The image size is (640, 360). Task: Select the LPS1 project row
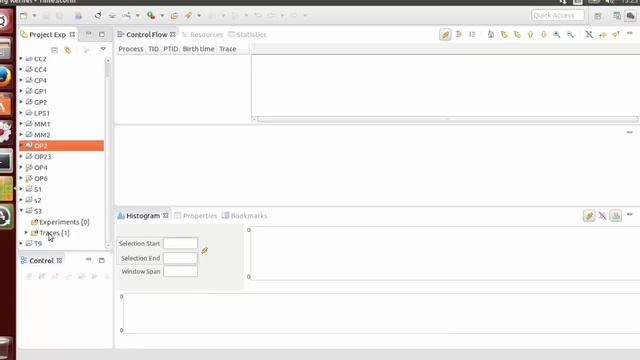(x=62, y=113)
